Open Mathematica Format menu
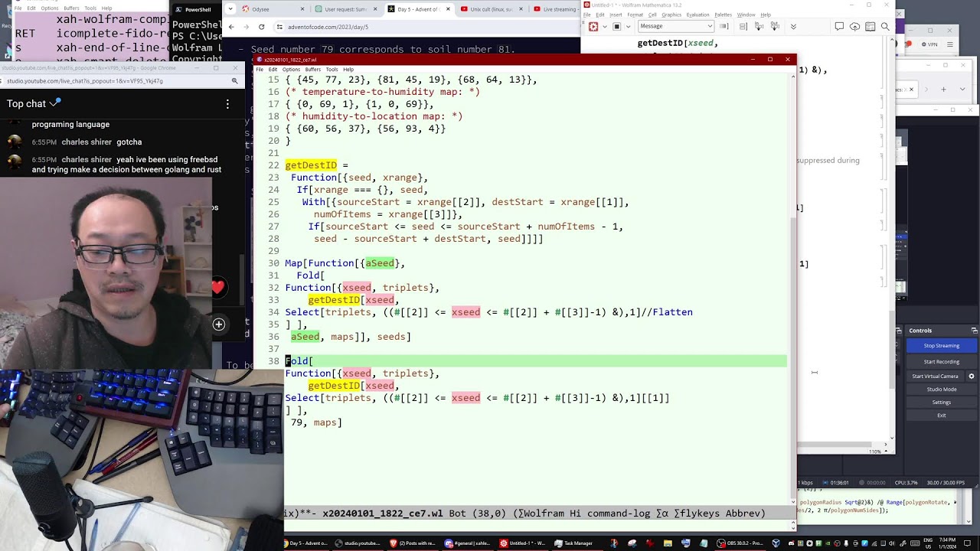The width and height of the screenshot is (980, 551). 635,15
